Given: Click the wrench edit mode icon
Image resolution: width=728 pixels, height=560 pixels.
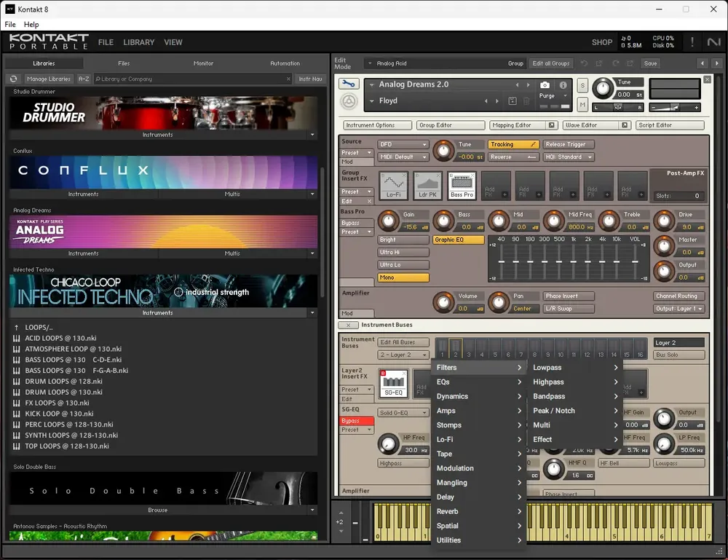Looking at the screenshot, I should 349,84.
